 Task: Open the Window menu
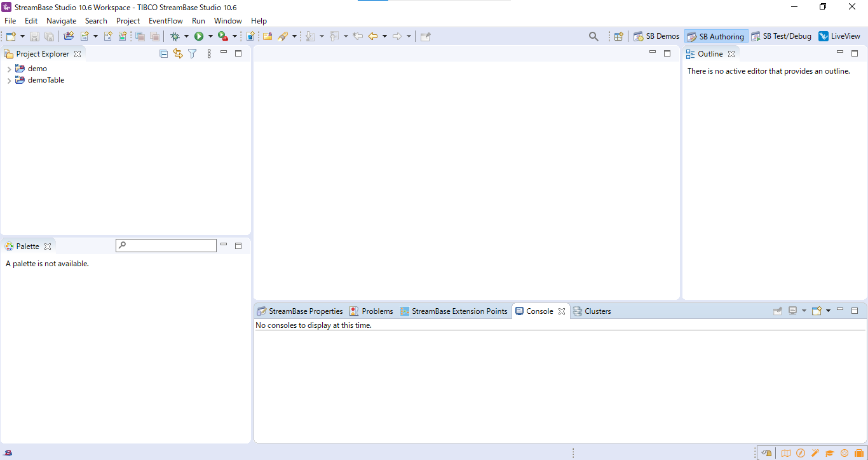(227, 21)
